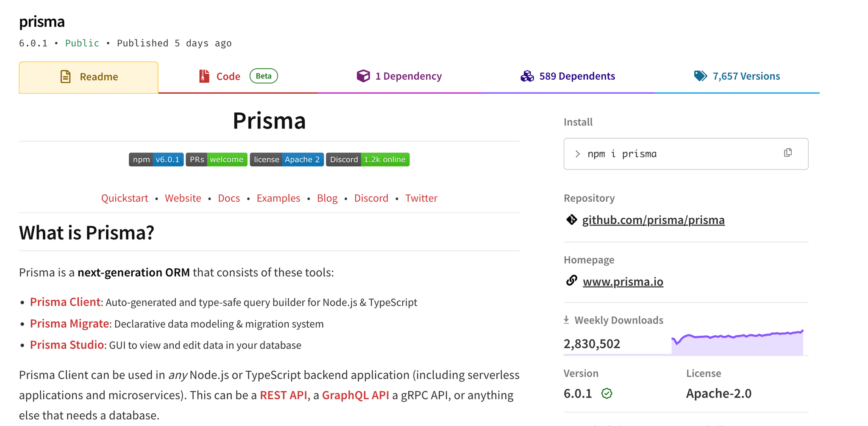This screenshot has height=426, width=868.
Task: Open the Prisma Migrate link
Action: [x=70, y=324]
